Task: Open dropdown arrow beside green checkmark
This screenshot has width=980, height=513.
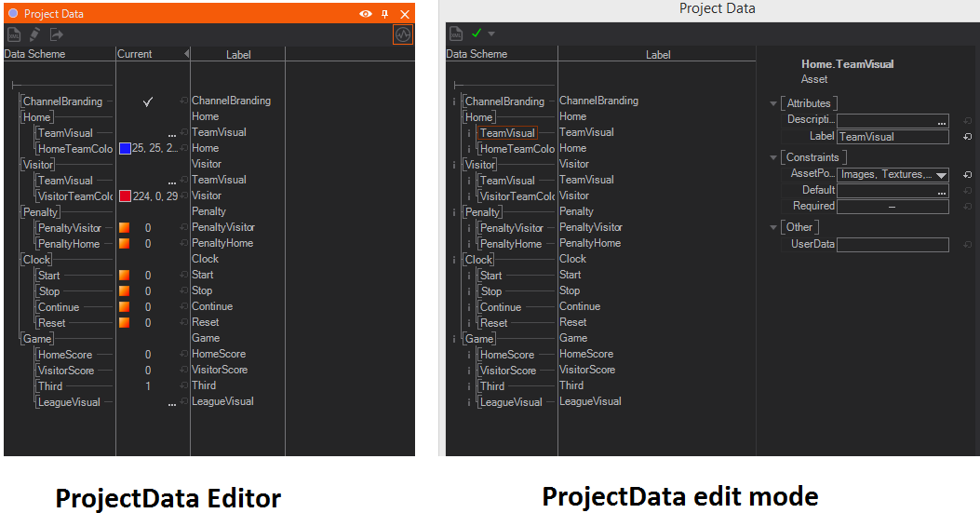Action: [x=491, y=34]
